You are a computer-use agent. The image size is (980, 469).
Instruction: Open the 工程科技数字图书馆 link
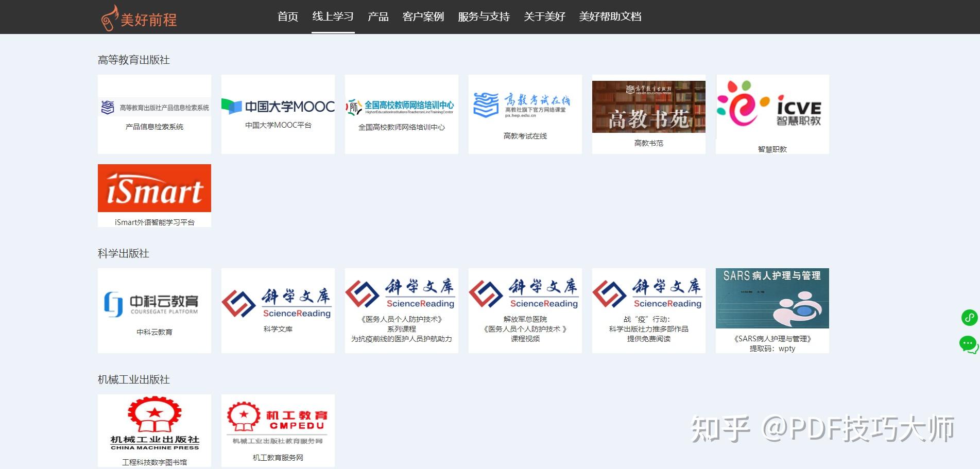pyautogui.click(x=154, y=462)
